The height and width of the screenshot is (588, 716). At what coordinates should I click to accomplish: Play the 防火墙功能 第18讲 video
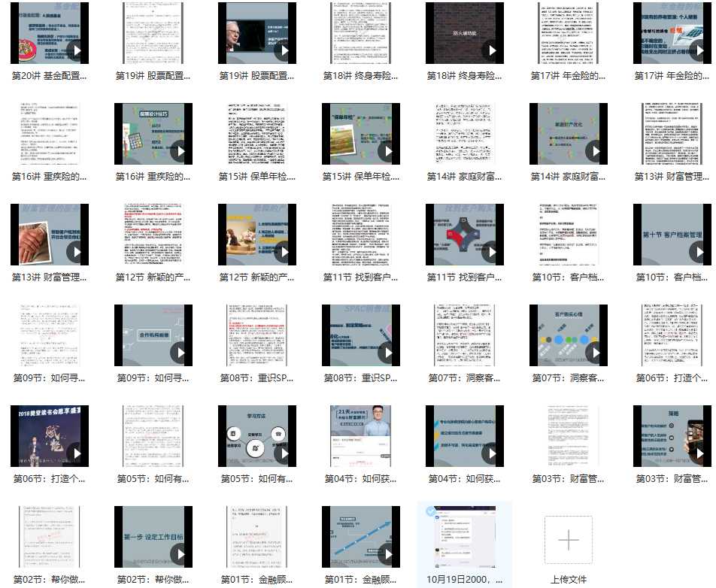point(491,51)
